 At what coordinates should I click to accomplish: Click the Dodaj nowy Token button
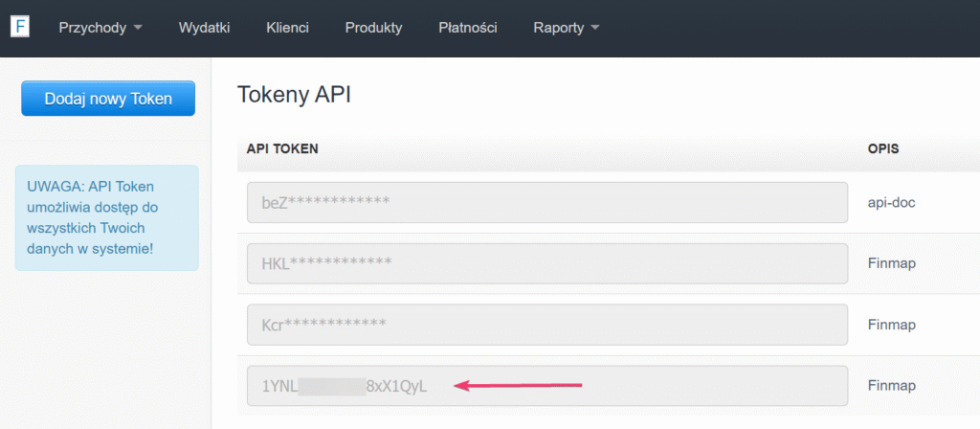[x=108, y=99]
